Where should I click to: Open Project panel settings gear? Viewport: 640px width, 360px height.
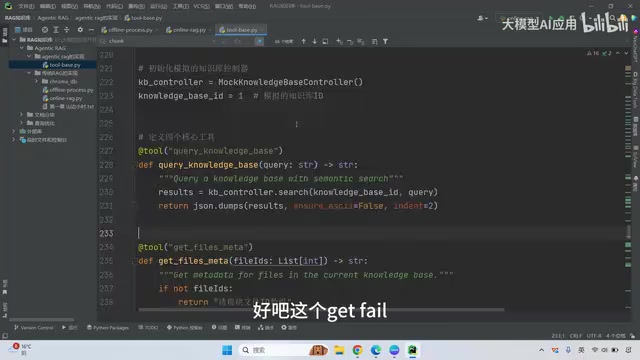pos(80,30)
